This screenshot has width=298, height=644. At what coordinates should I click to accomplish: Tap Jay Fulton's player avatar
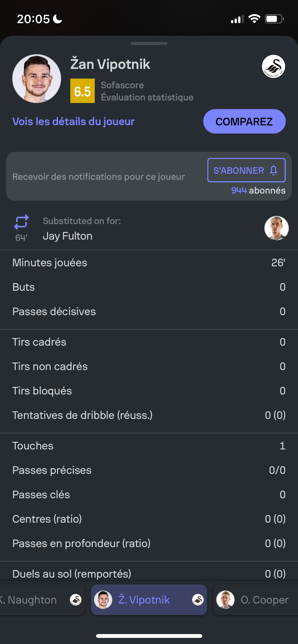[277, 228]
